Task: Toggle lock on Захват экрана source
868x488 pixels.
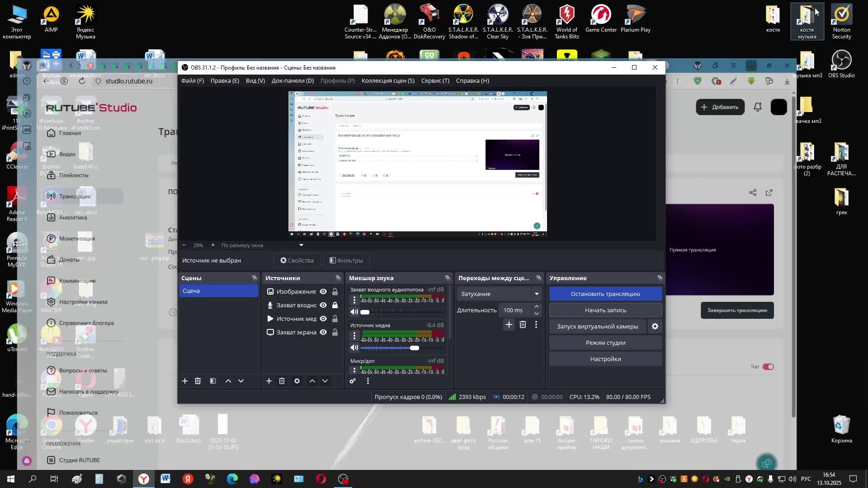Action: (335, 332)
